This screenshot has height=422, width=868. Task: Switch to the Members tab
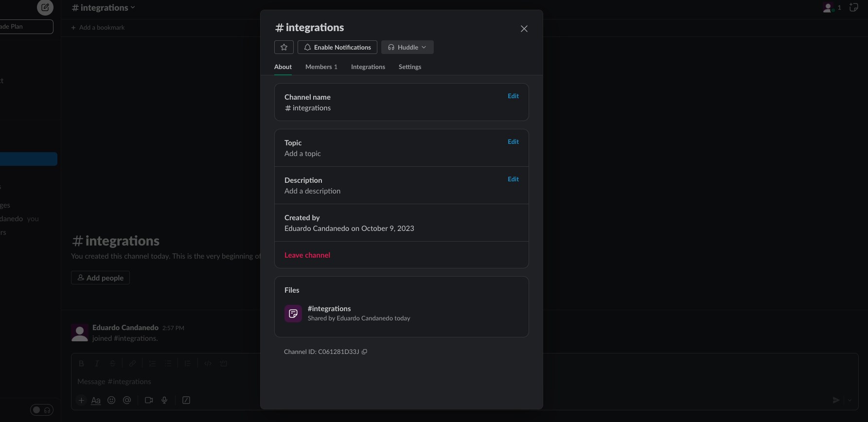point(321,67)
